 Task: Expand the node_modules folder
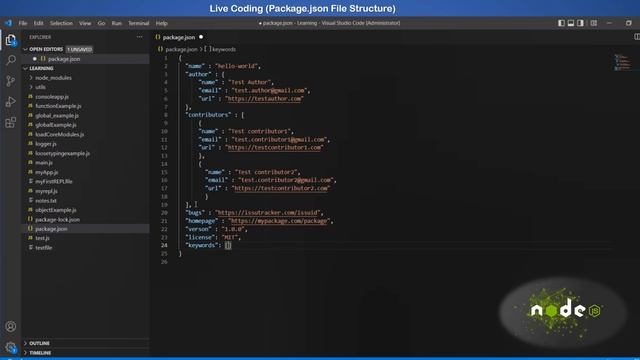[x=53, y=78]
